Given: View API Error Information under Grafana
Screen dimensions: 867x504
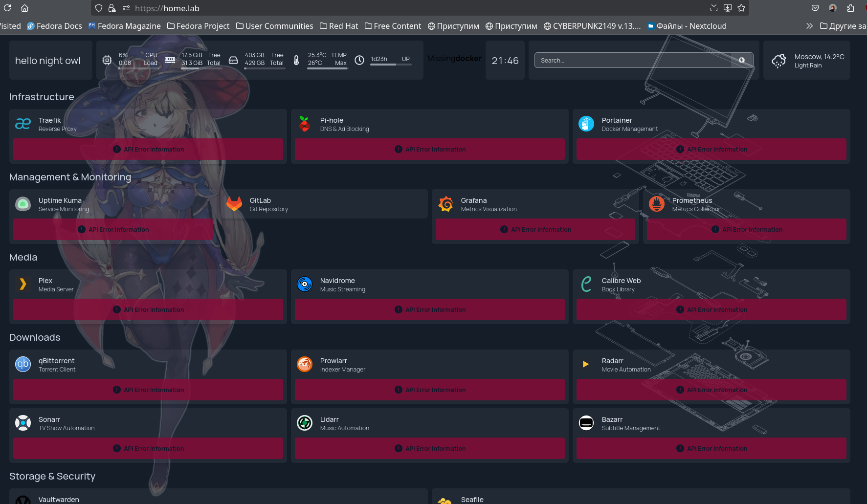Looking at the screenshot, I should coord(535,229).
